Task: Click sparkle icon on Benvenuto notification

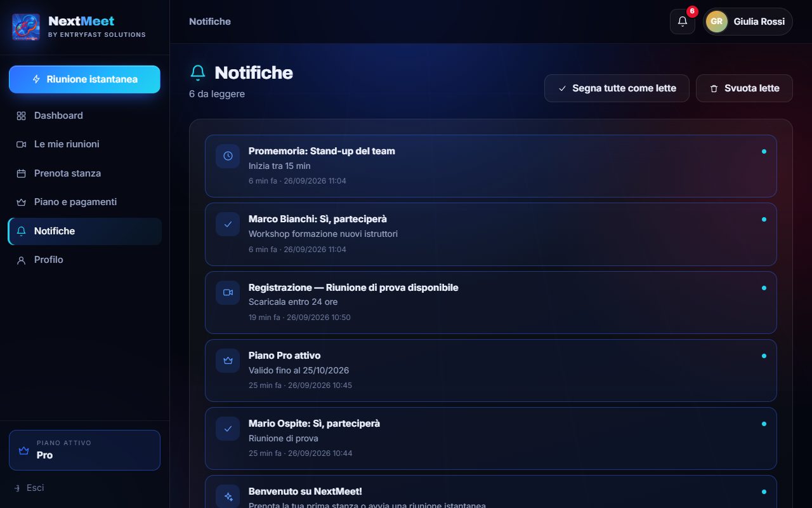Action: point(228,497)
